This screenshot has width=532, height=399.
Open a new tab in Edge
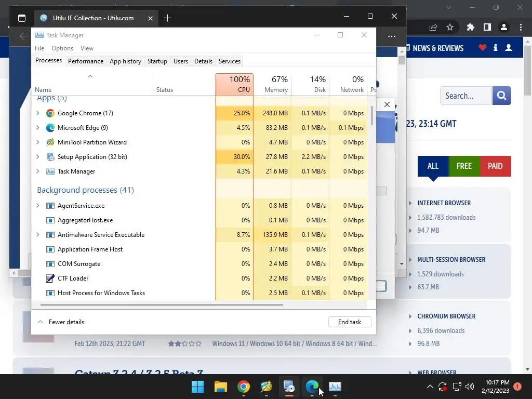(x=167, y=18)
